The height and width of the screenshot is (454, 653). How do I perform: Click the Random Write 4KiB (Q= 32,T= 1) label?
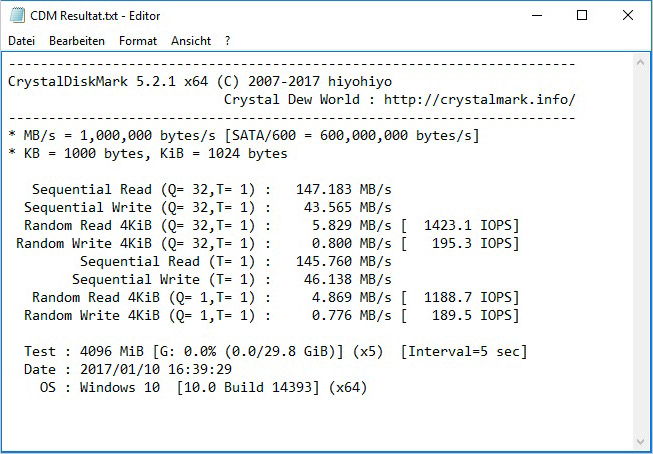point(136,243)
